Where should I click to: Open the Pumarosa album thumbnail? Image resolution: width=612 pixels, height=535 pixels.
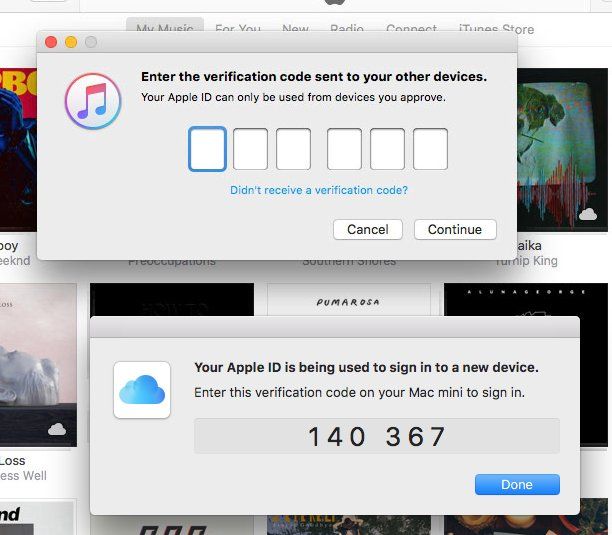[x=349, y=300]
